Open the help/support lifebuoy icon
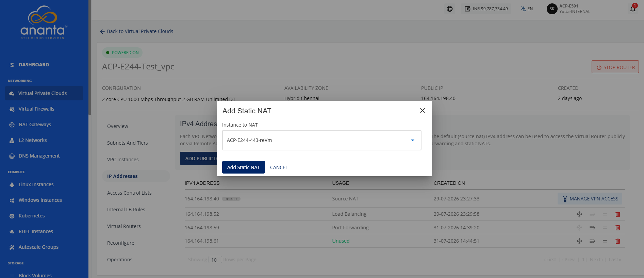 (x=450, y=9)
